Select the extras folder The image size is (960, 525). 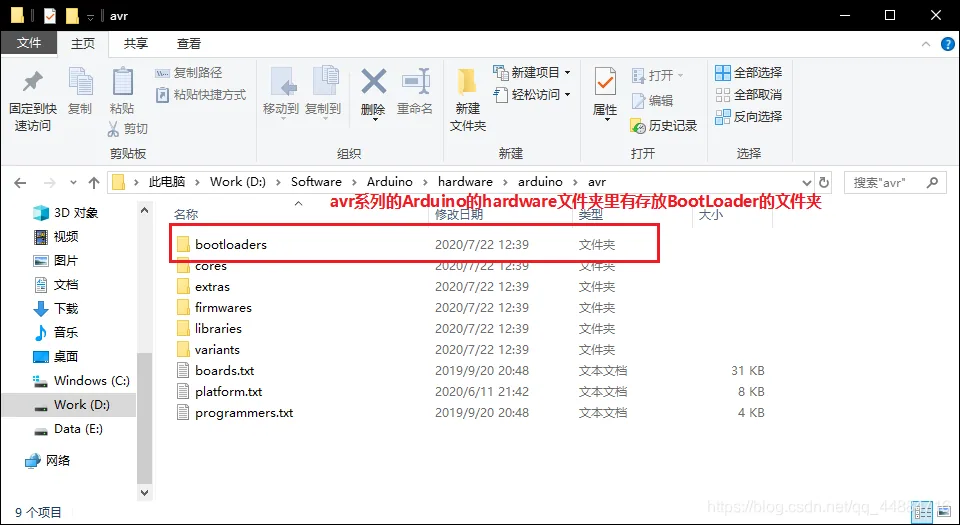tap(212, 287)
